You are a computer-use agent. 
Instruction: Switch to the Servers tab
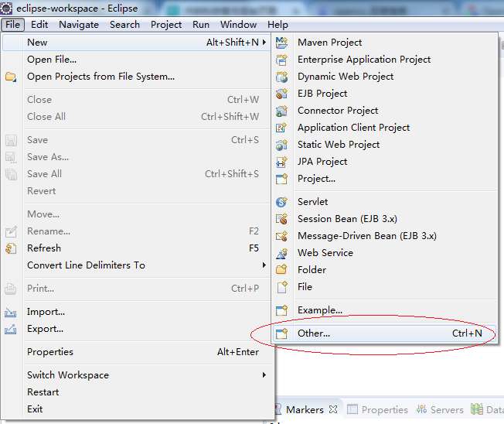[440, 409]
